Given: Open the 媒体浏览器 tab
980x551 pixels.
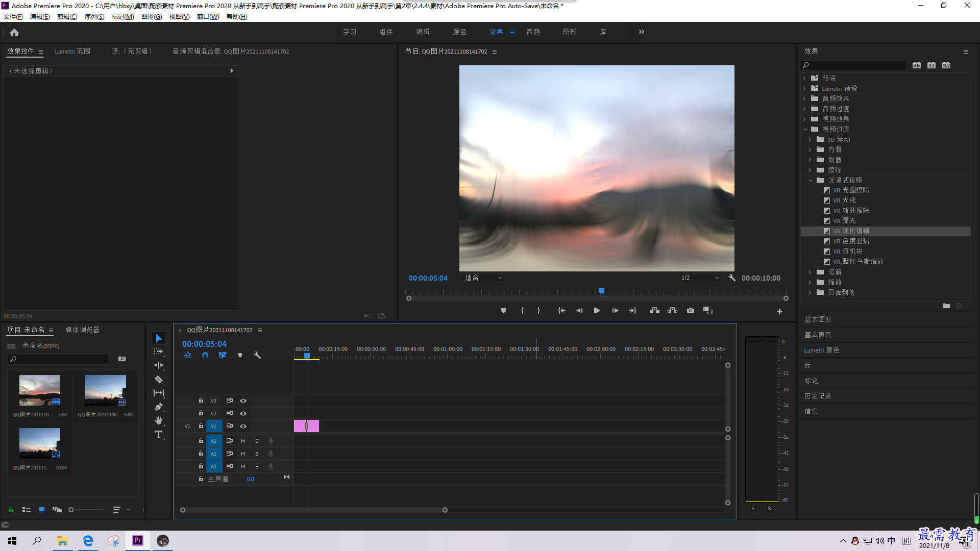Looking at the screenshot, I should click(x=82, y=330).
